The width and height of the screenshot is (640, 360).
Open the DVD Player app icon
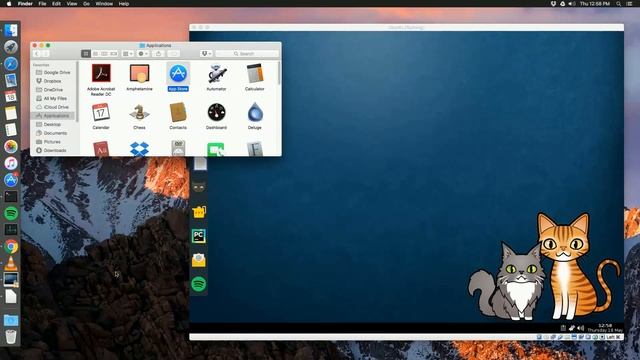click(178, 149)
